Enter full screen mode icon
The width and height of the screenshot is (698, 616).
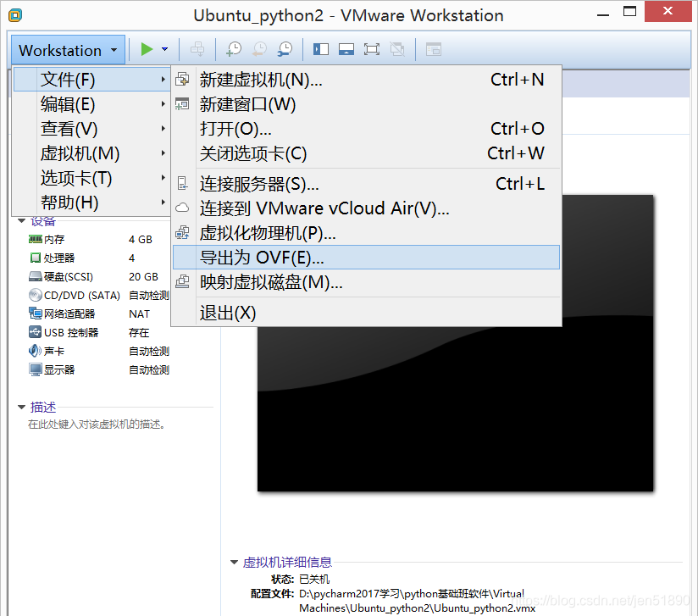372,49
